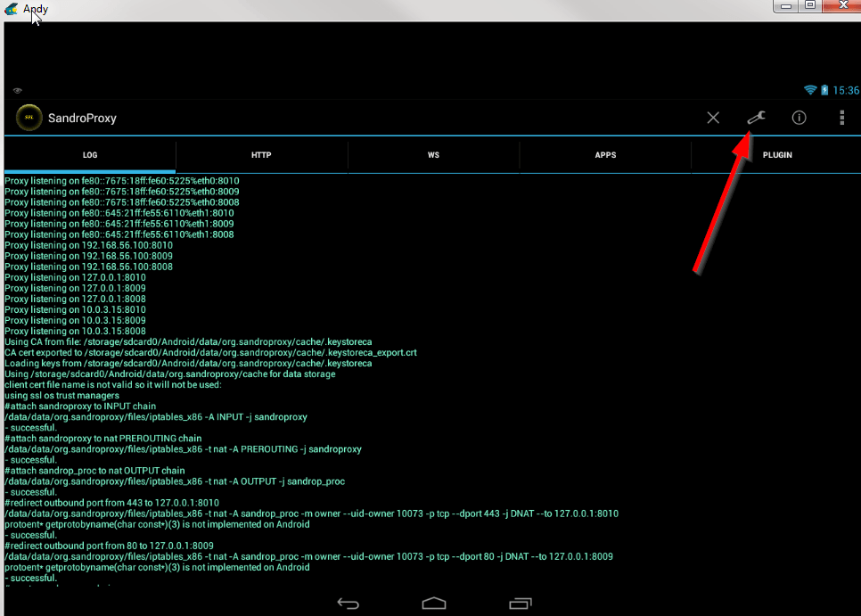The width and height of the screenshot is (861, 616).
Task: Select log line 'Loading keys from'
Action: click(x=188, y=364)
